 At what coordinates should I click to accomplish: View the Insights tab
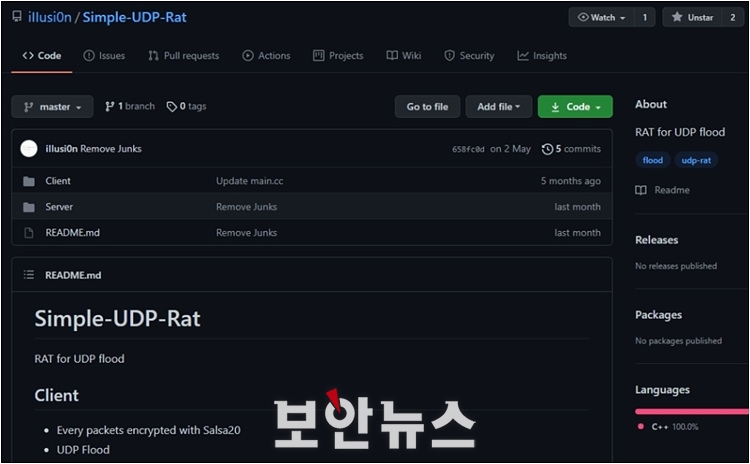541,55
